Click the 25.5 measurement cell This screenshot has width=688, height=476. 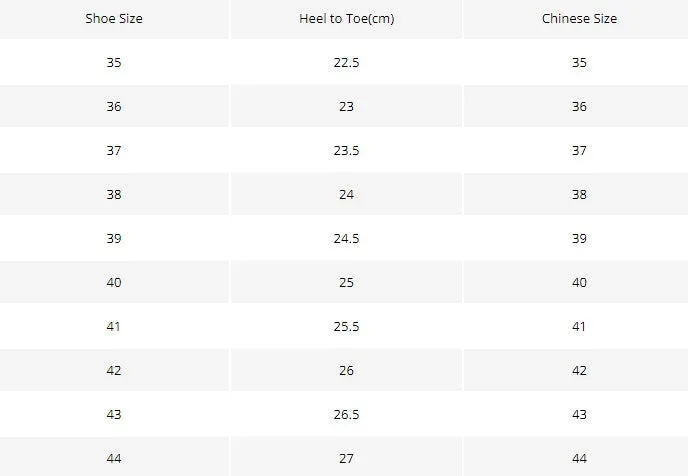tap(347, 326)
